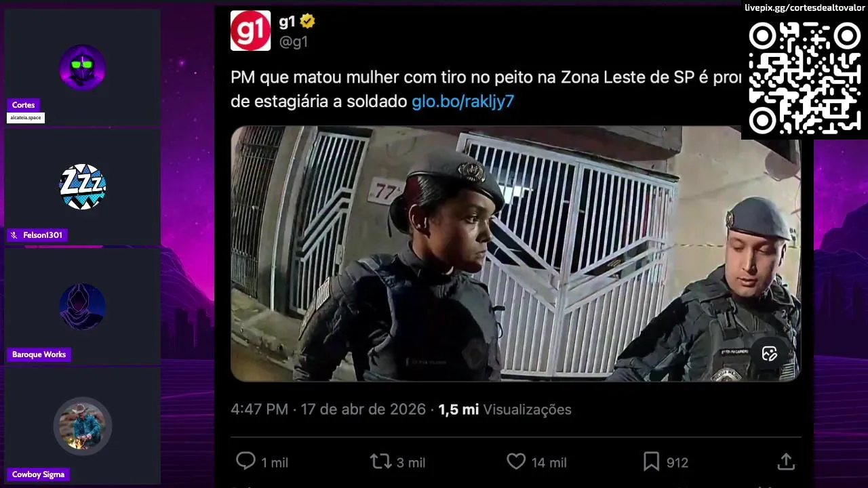The width and height of the screenshot is (868, 488).
Task: Click the retweet icon with 3 mil
Action: 380,462
